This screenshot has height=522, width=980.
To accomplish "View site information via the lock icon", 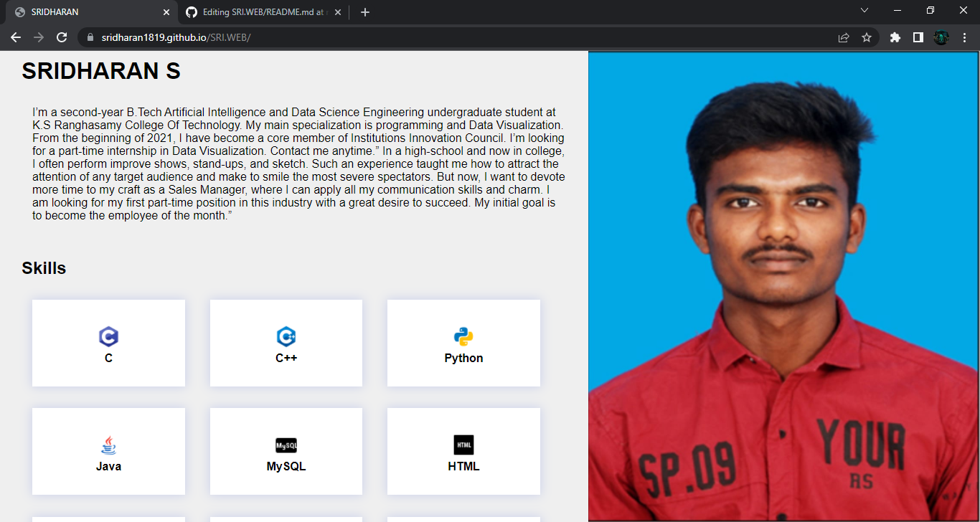I will [x=90, y=37].
